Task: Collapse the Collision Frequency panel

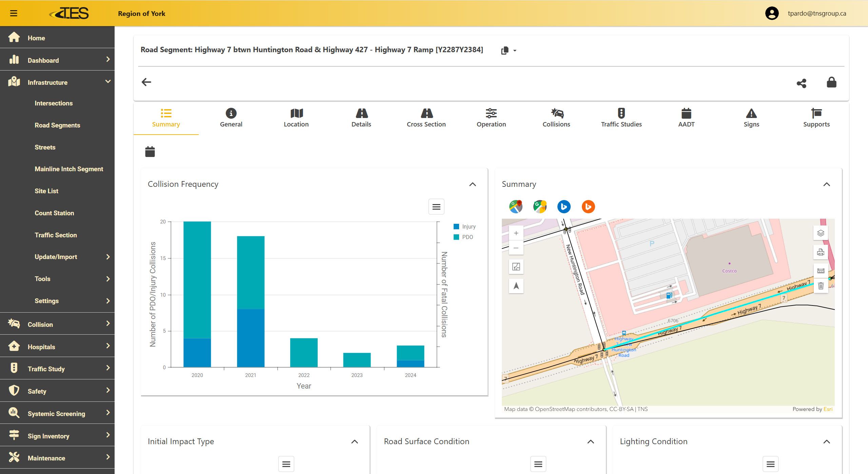Action: pos(472,184)
